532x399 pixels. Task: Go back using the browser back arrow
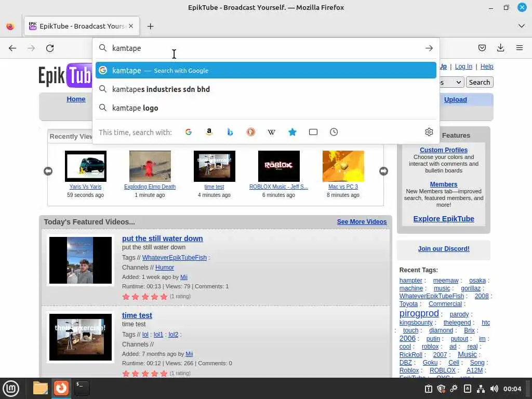point(12,48)
